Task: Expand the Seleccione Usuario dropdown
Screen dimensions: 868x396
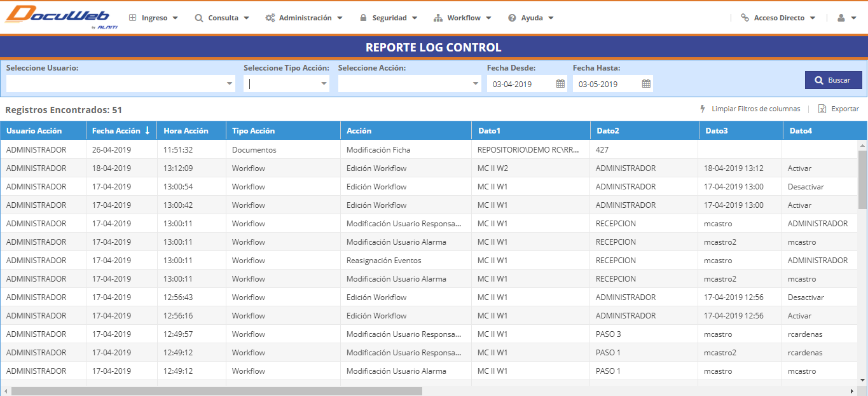Action: coord(230,83)
